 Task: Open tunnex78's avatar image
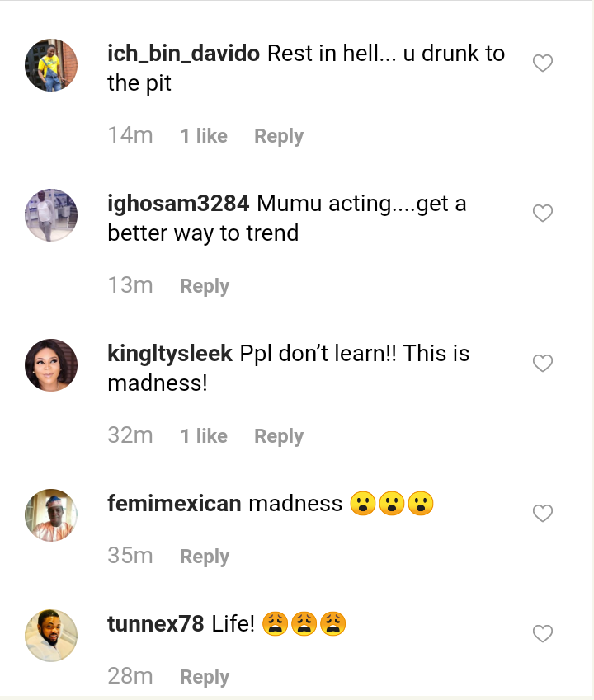(51, 636)
